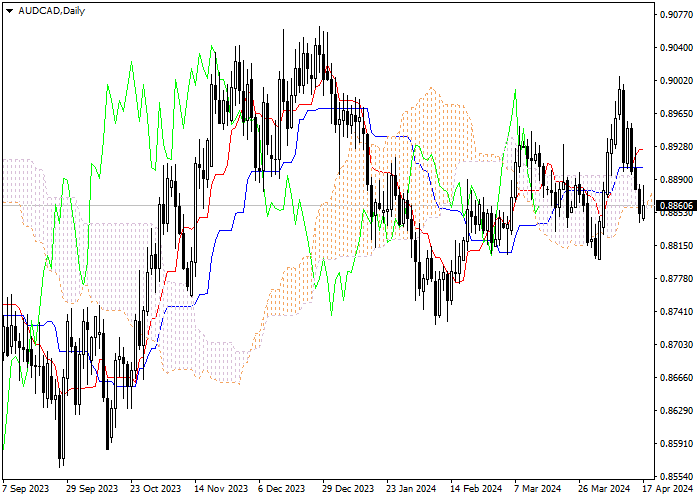Click the 0.89650 price axis label
The height and width of the screenshot is (500, 700).
(x=676, y=114)
